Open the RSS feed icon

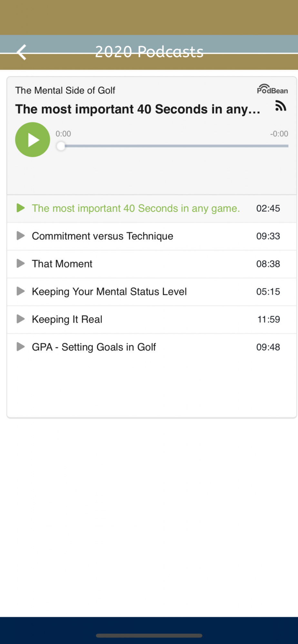pos(281,106)
